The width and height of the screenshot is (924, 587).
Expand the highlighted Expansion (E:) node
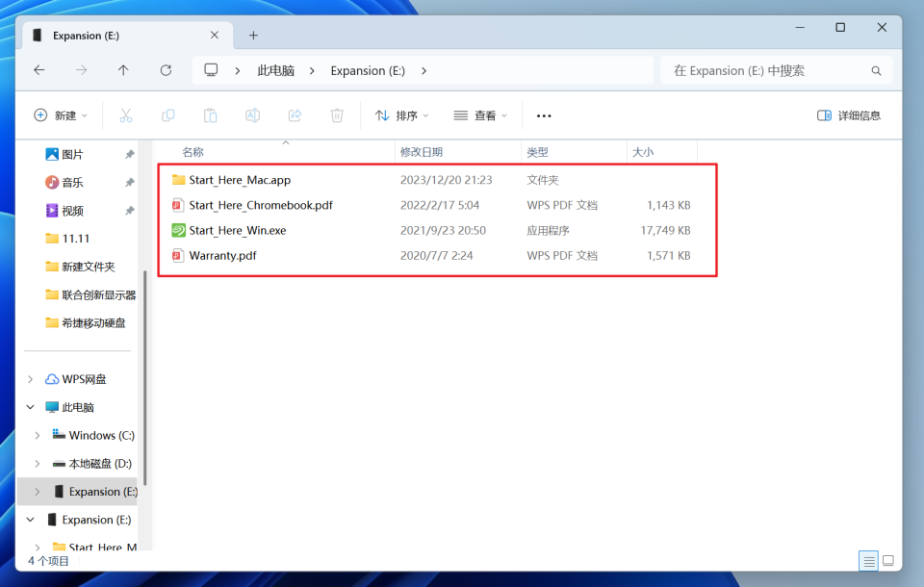[38, 492]
